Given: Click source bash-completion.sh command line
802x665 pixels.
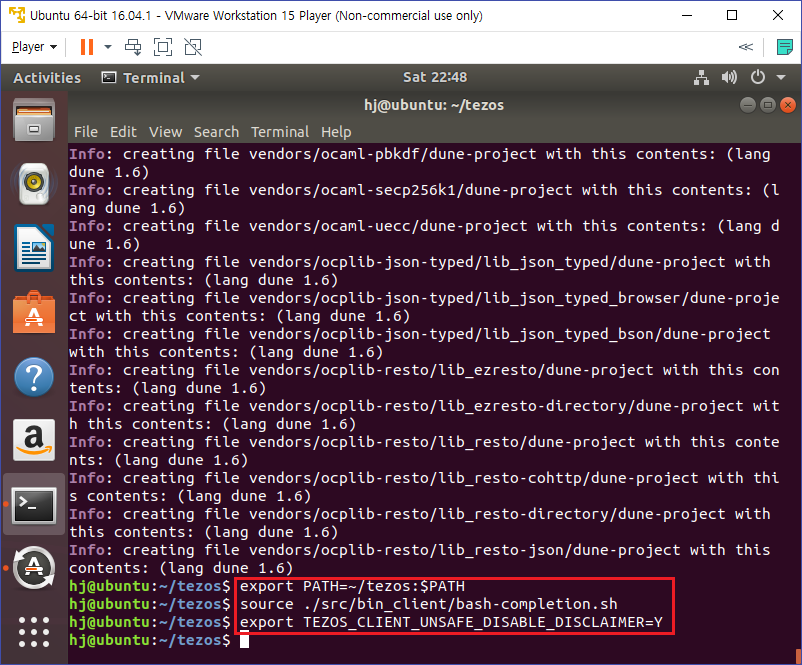Looking at the screenshot, I should click(x=429, y=604).
